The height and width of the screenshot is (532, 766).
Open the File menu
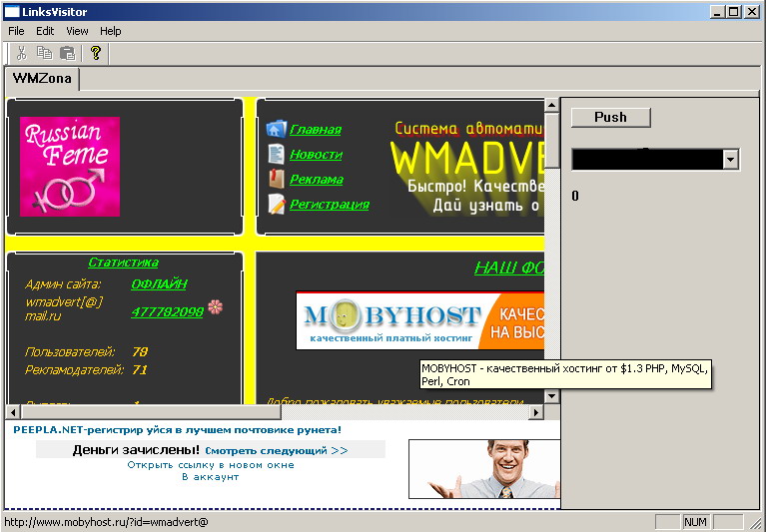(16, 31)
